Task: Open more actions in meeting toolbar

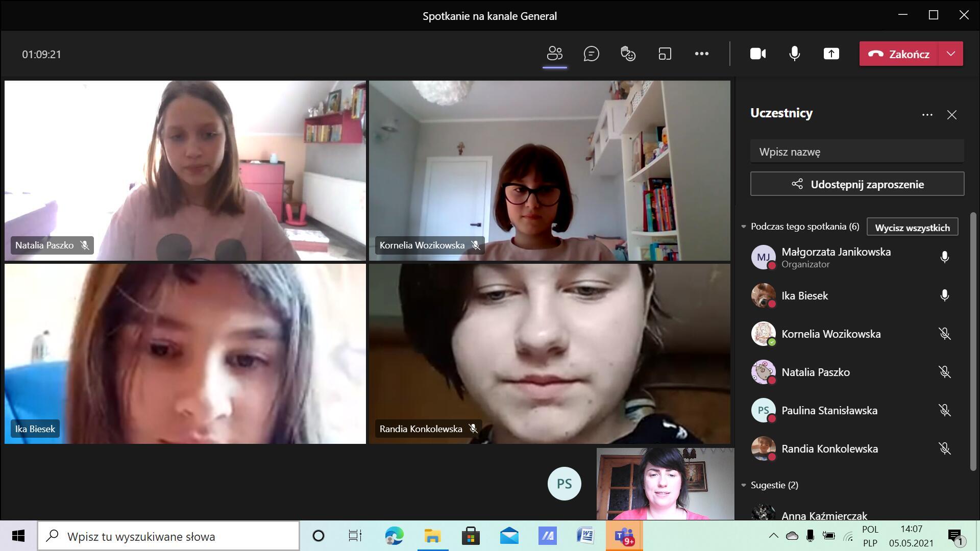Action: point(702,54)
